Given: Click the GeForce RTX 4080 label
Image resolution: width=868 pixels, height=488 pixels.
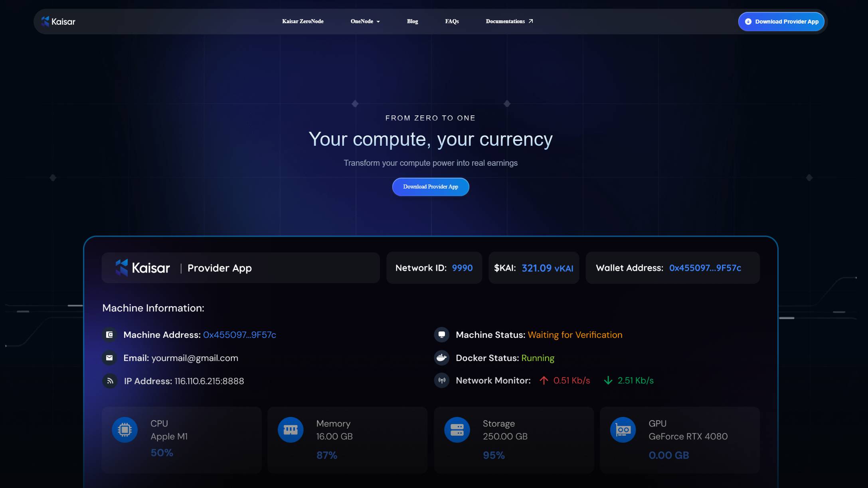Looking at the screenshot, I should pyautogui.click(x=688, y=436).
